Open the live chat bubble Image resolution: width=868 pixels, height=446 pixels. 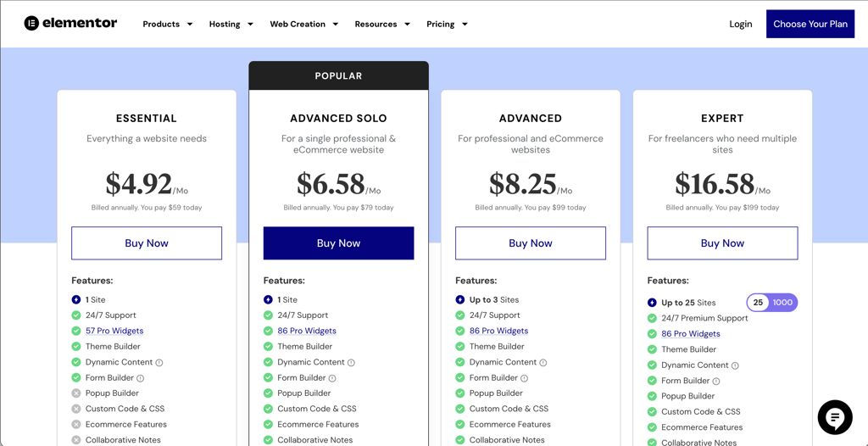pyautogui.click(x=835, y=417)
